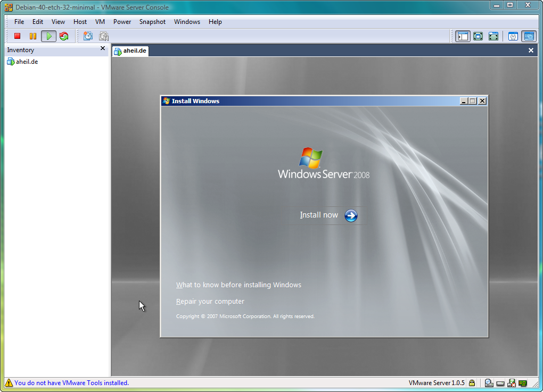Maximize the Install Windows dialog
This screenshot has width=543, height=392.
[x=473, y=101]
